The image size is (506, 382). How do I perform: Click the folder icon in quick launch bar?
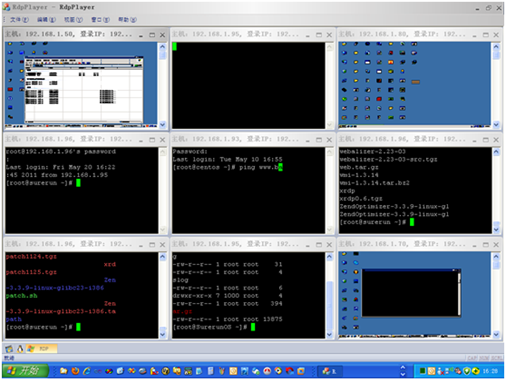point(64,371)
